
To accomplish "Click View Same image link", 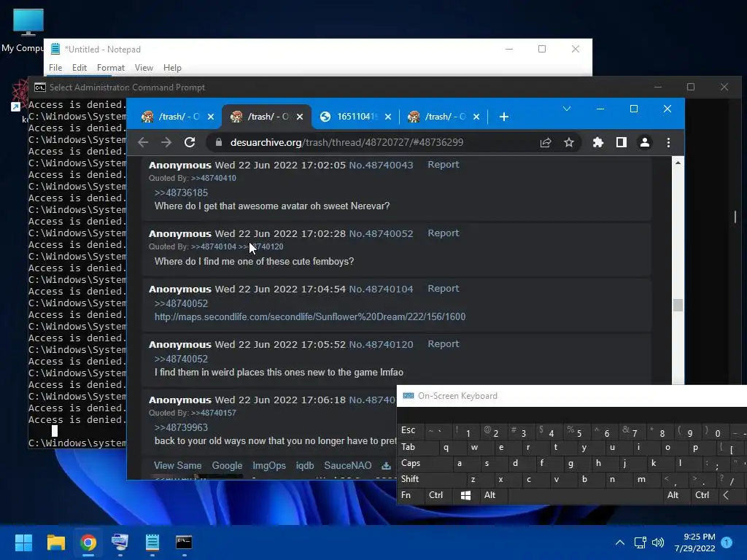I will point(178,465).
